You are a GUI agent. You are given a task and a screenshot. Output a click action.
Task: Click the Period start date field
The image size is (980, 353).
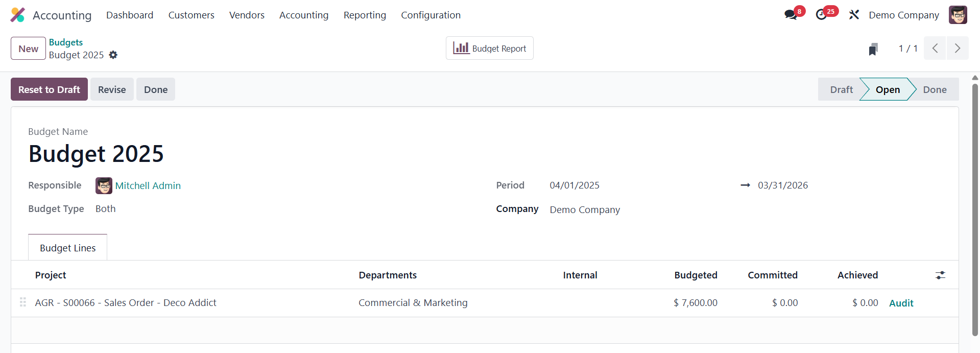pos(575,185)
